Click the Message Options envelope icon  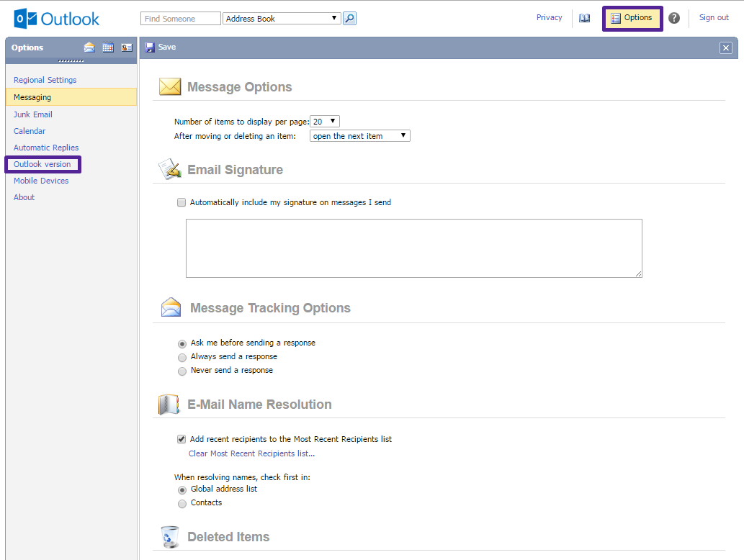pyautogui.click(x=170, y=87)
